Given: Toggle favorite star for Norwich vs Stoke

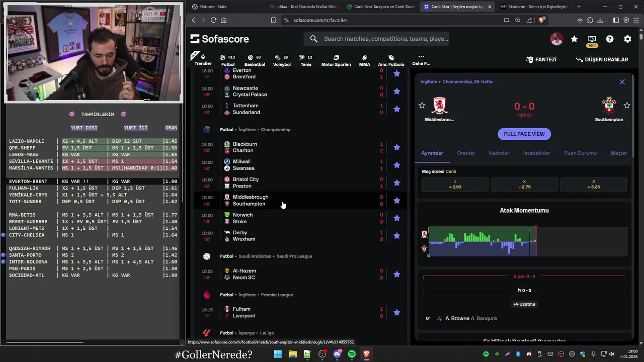Looking at the screenshot, I should [396, 218].
